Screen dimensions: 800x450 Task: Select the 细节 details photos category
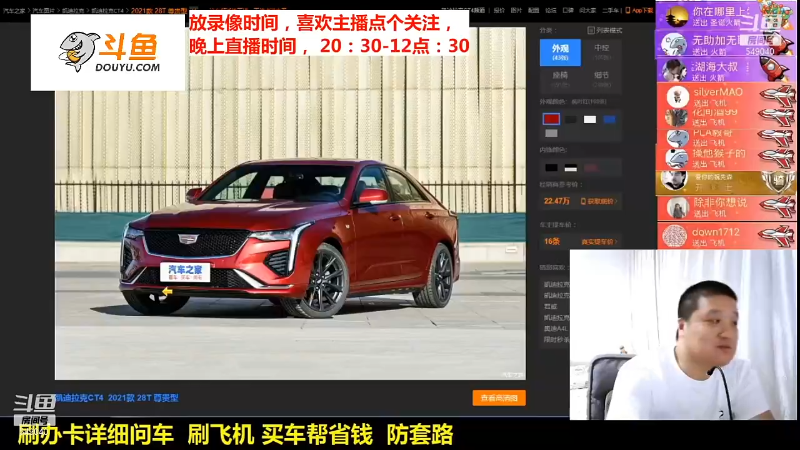(x=602, y=79)
